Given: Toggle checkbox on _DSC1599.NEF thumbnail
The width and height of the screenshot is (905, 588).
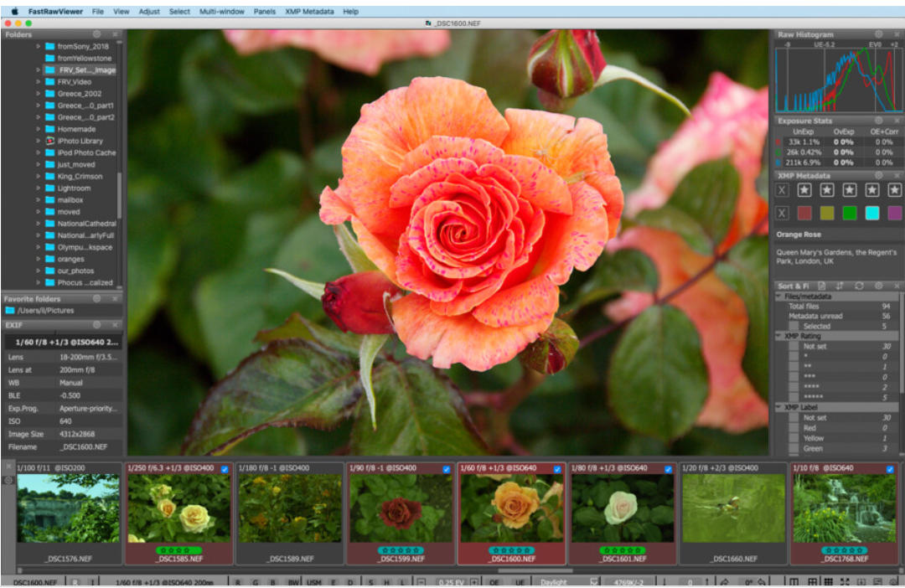Looking at the screenshot, I should coord(446,469).
